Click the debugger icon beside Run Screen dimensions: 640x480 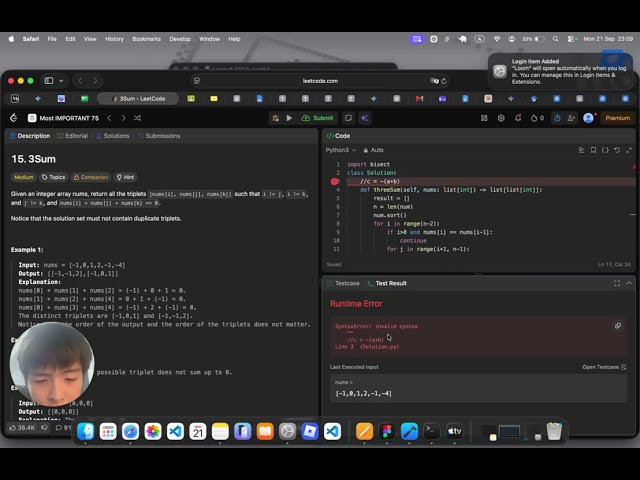pos(276,118)
